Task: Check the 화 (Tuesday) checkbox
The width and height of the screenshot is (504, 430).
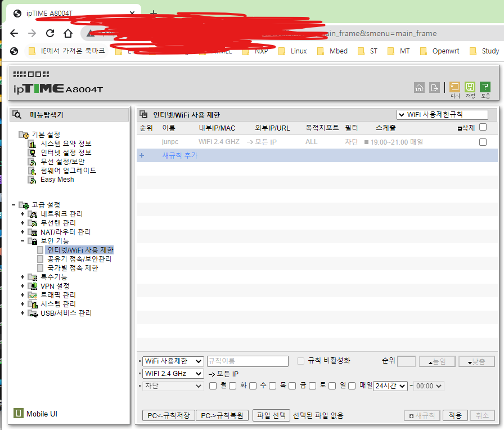Action: pos(233,386)
